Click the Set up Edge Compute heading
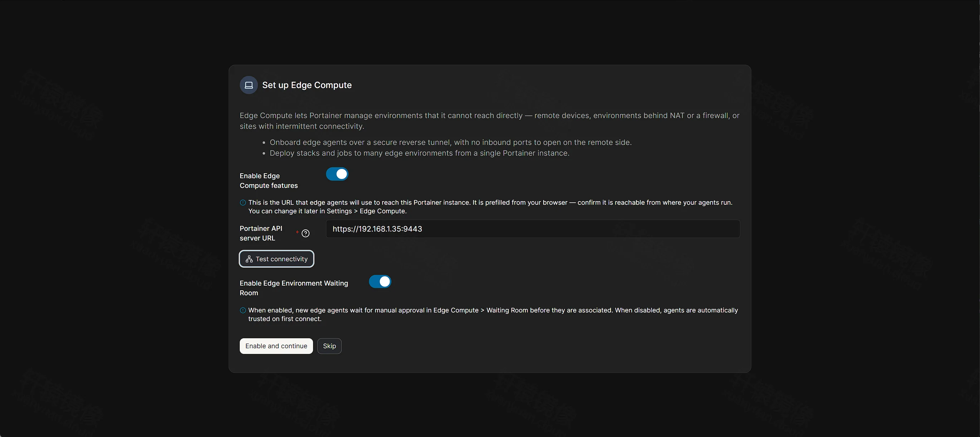 coord(307,85)
